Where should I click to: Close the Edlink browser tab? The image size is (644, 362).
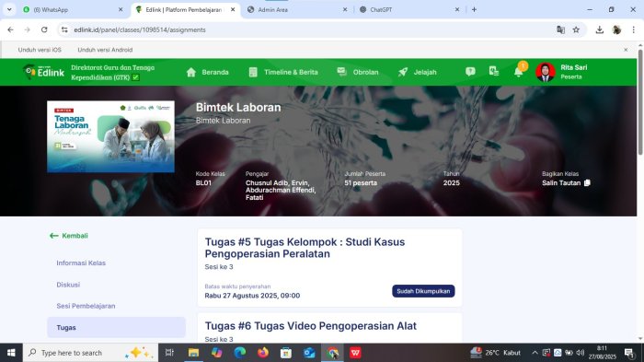point(233,9)
